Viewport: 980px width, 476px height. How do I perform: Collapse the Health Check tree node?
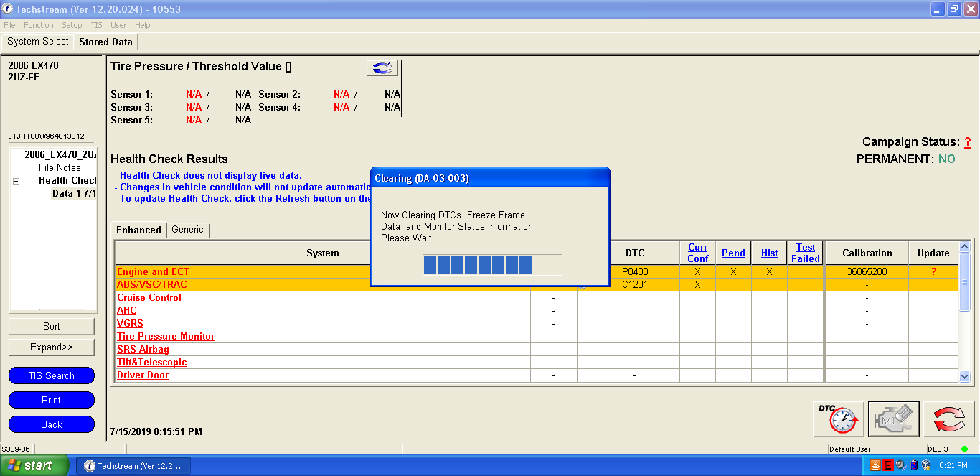coord(17,181)
